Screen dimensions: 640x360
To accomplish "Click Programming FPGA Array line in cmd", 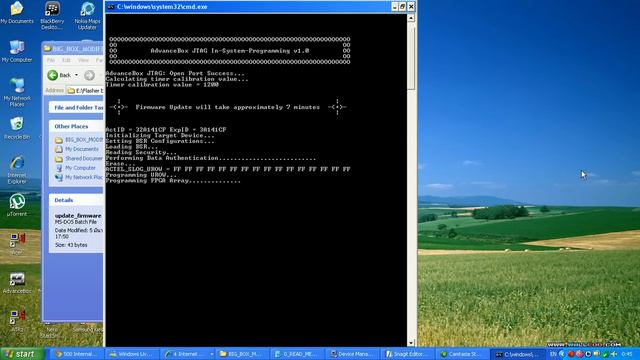I will 173,180.
